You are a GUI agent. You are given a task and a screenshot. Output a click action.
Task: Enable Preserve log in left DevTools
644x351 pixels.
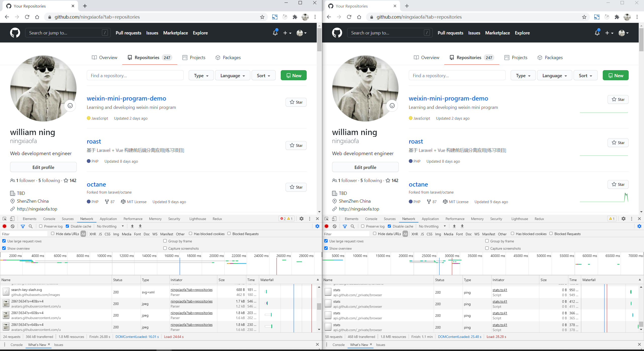41,226
